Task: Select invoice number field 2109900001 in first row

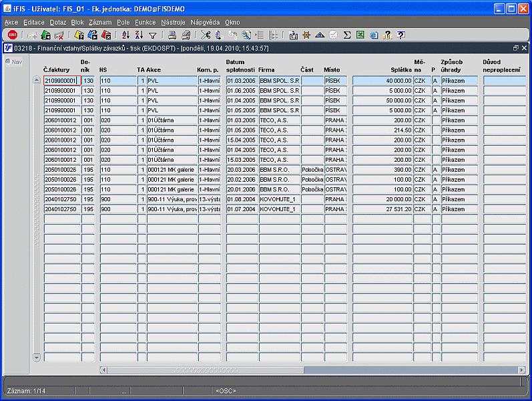Action: (x=61, y=80)
